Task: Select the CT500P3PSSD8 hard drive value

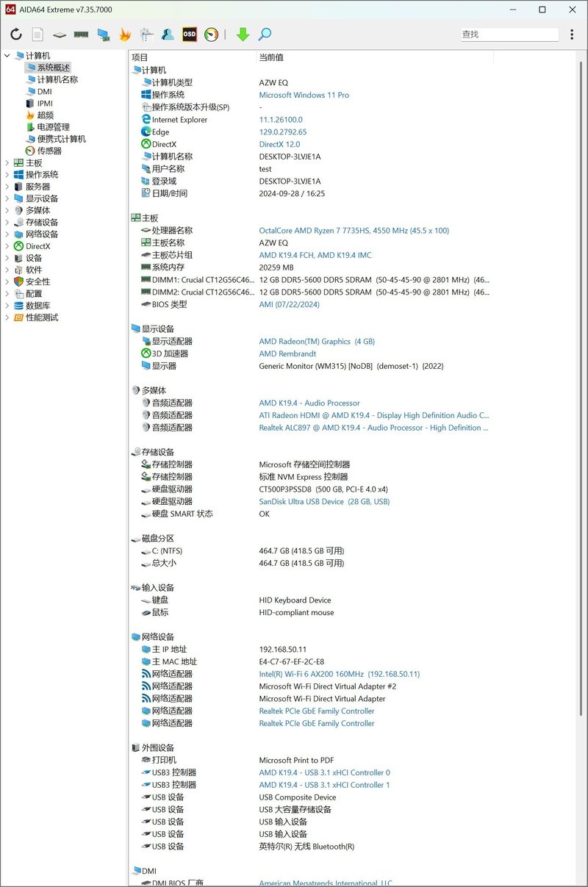Action: (323, 489)
